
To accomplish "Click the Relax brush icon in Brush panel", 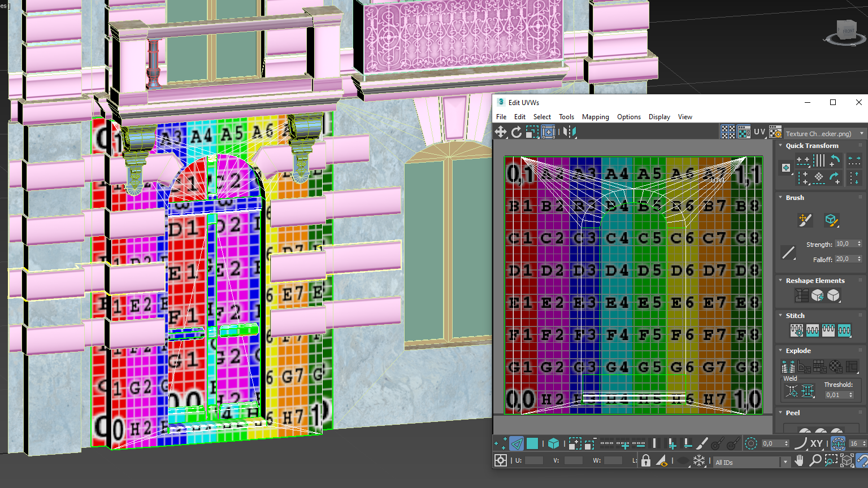I will pos(831,220).
